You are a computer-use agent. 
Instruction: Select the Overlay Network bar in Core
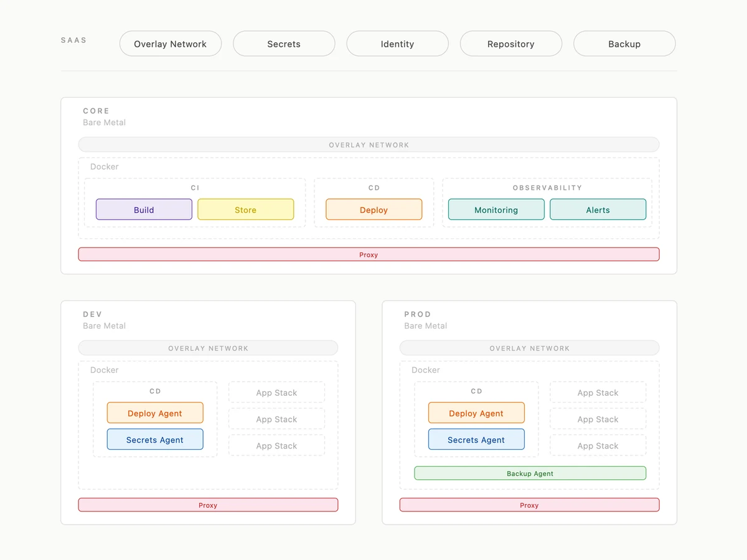(369, 144)
